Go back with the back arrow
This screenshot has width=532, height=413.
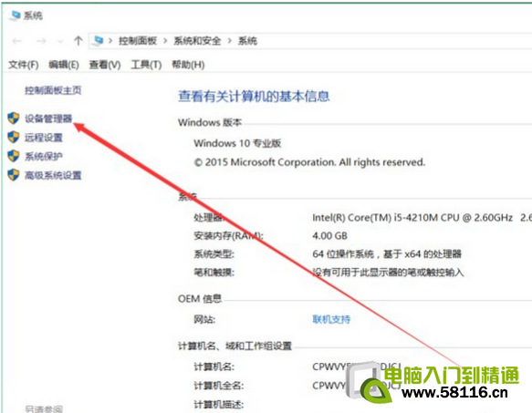(x=17, y=41)
